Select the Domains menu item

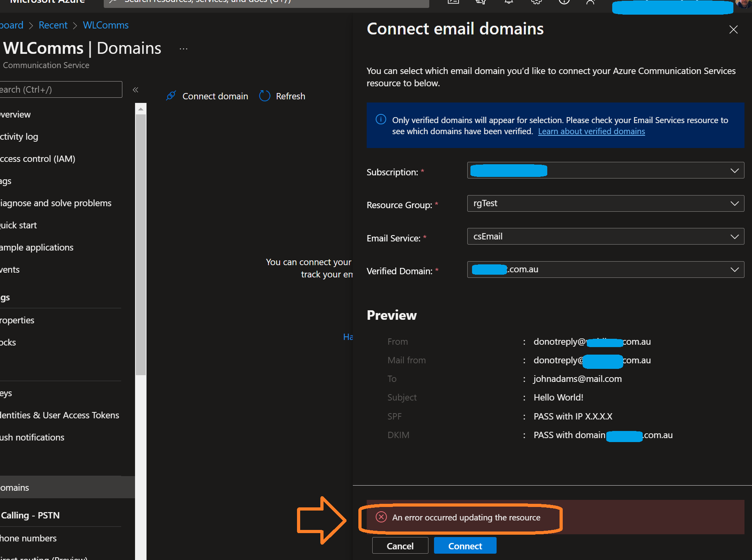[67, 488]
